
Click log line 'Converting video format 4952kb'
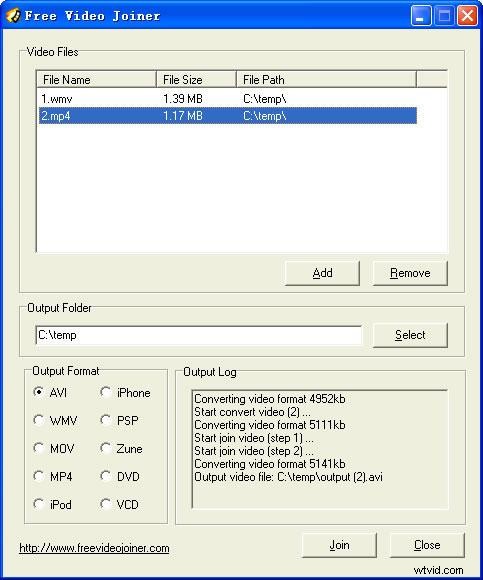coord(270,399)
